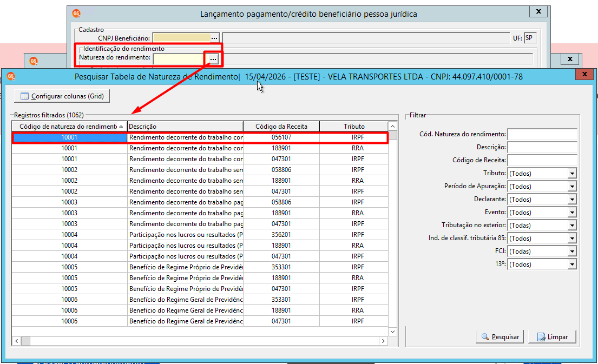
Task: Select row 10001 with receita 056107
Action: [x=200, y=137]
